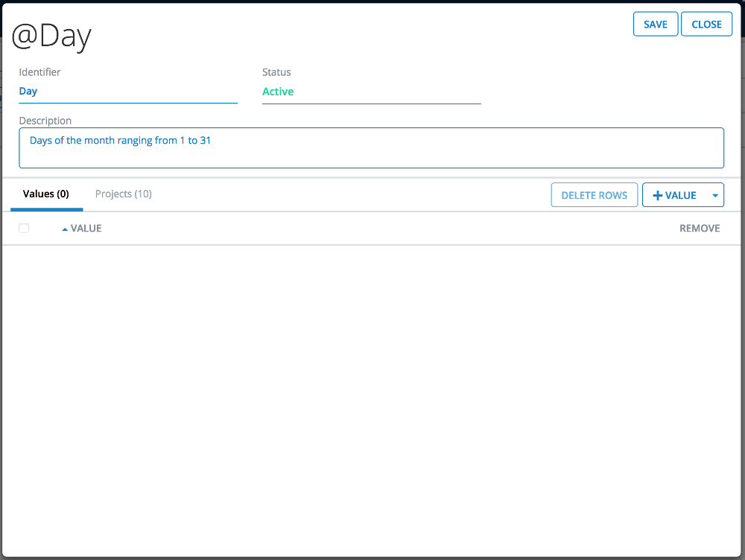
Task: Click the @Day title heading
Action: 51,36
